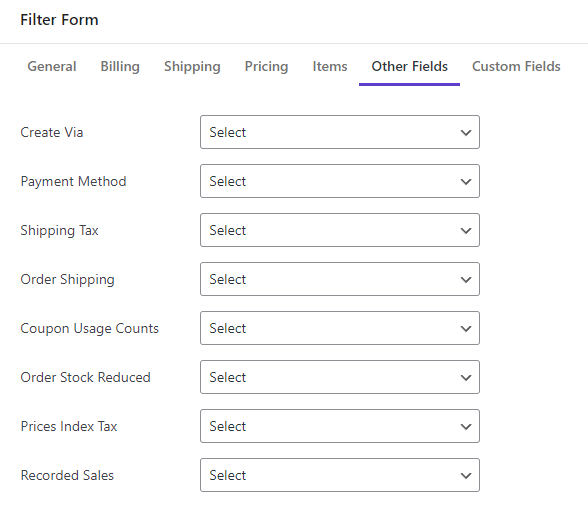The height and width of the screenshot is (518, 588).
Task: Expand the Shipping Tax select box
Action: tap(340, 230)
